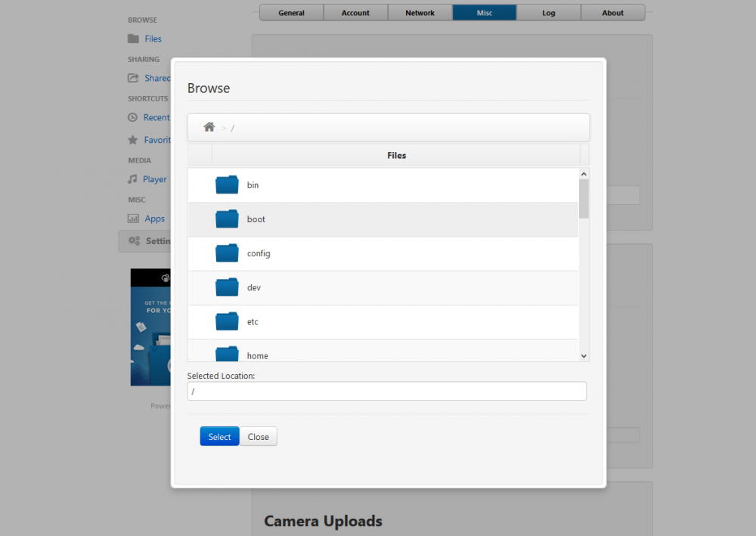
Task: Click the bin folder icon
Action: [227, 184]
